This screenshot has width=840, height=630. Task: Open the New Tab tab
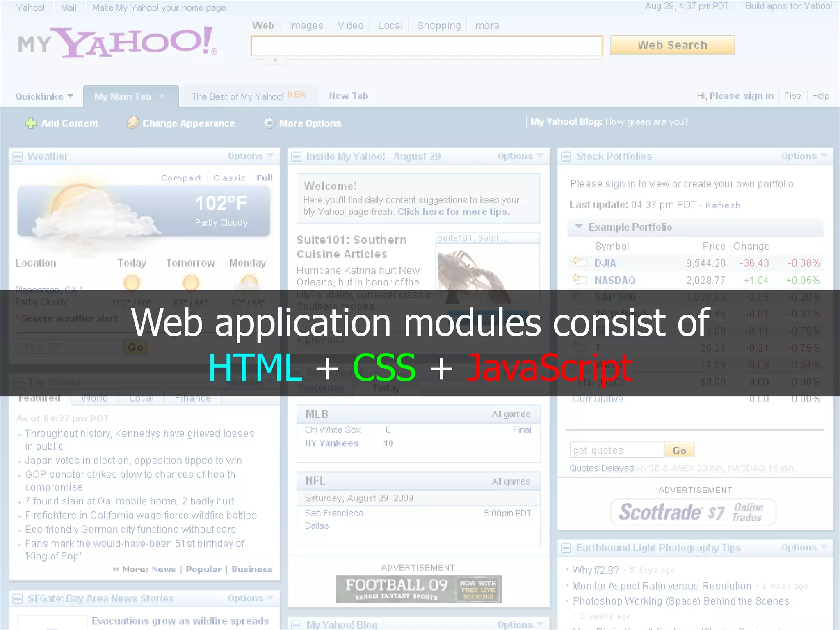coord(348,96)
